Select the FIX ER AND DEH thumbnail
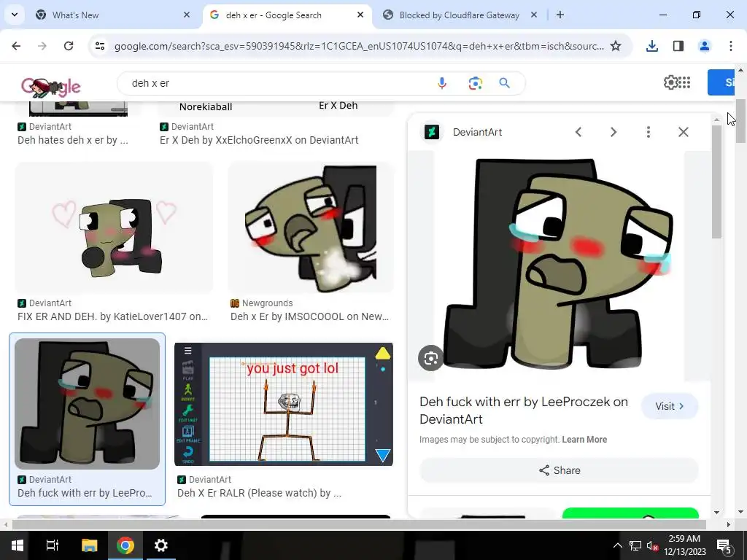Image resolution: width=747 pixels, height=560 pixels. tap(114, 227)
